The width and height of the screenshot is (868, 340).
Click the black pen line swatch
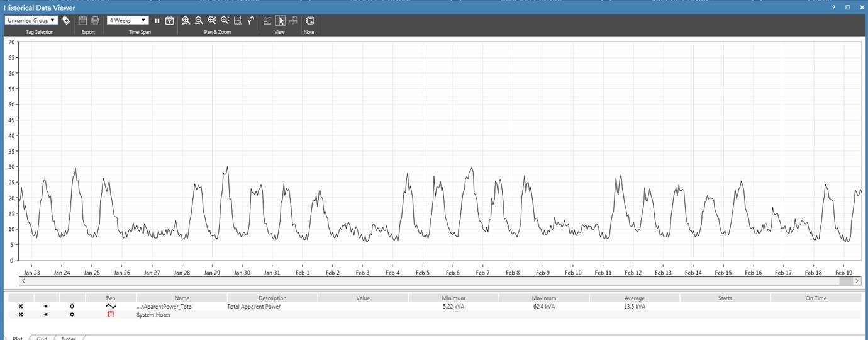[x=111, y=307]
